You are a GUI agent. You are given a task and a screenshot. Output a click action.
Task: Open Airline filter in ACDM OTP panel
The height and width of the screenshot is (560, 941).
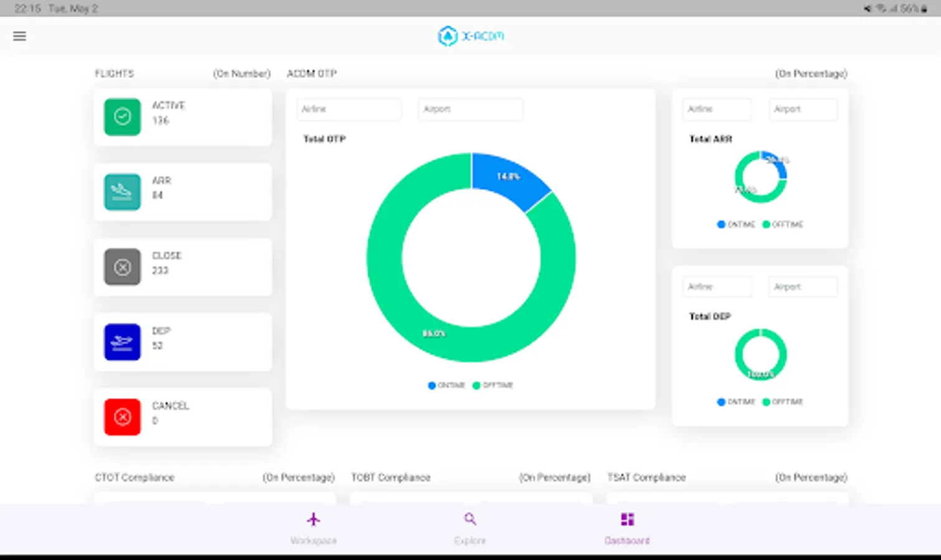click(x=349, y=109)
